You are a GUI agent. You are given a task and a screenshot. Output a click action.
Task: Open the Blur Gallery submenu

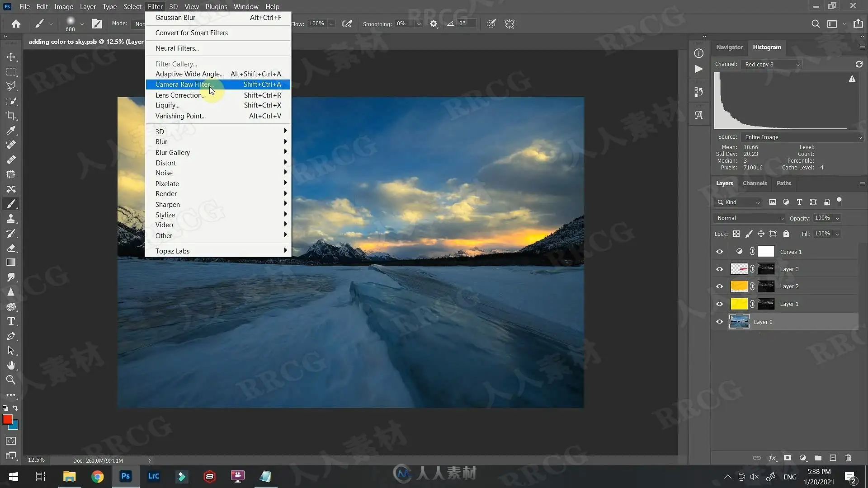coord(218,153)
